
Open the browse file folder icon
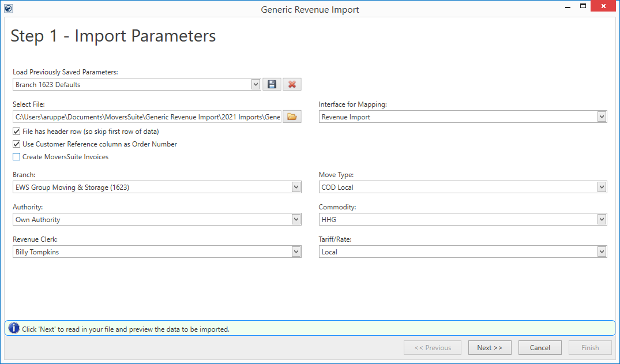point(292,117)
